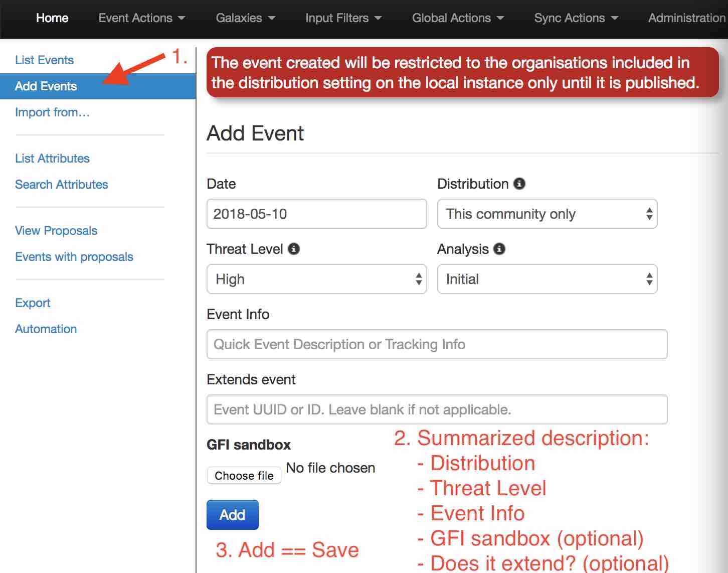Click the Date input field
This screenshot has width=728, height=573.
(x=316, y=214)
